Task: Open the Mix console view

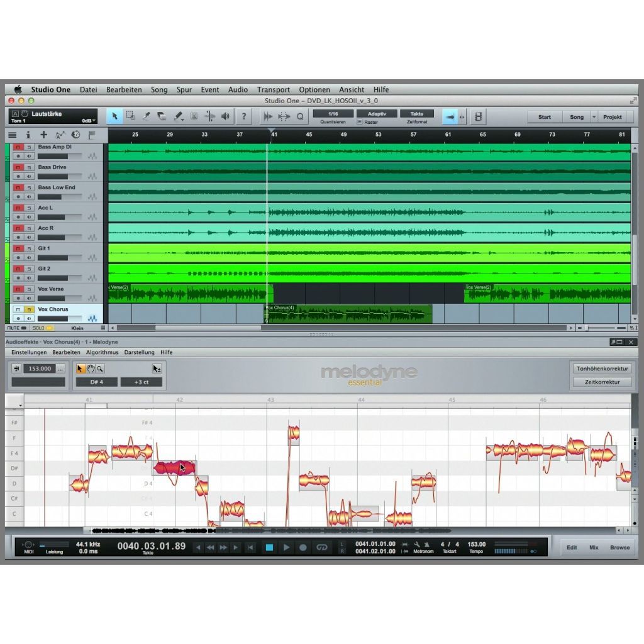Action: pos(594,548)
